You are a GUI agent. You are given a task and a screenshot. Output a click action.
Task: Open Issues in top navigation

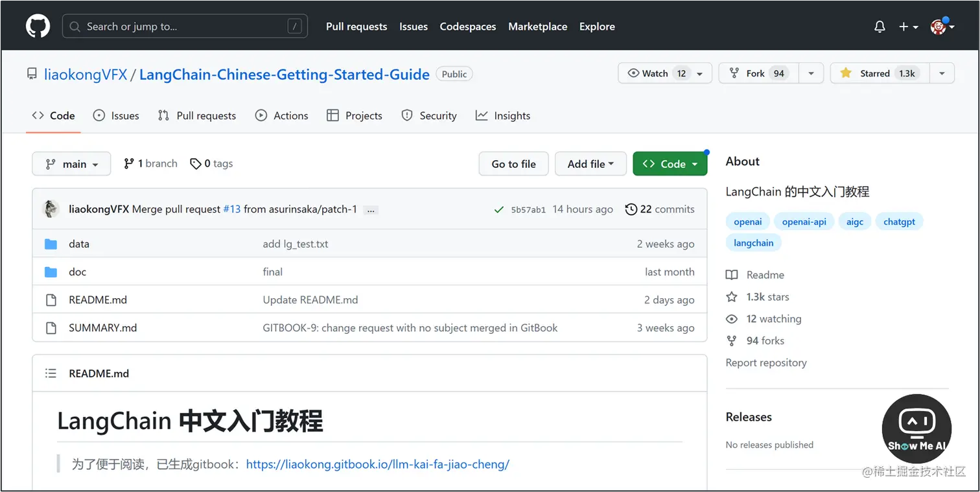pyautogui.click(x=414, y=27)
